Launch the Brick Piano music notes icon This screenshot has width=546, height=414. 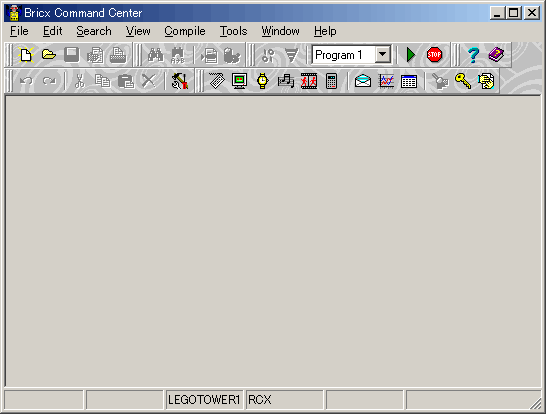point(286,81)
